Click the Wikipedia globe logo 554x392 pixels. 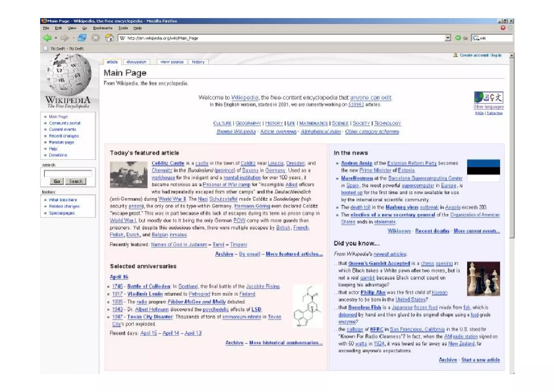click(x=68, y=75)
